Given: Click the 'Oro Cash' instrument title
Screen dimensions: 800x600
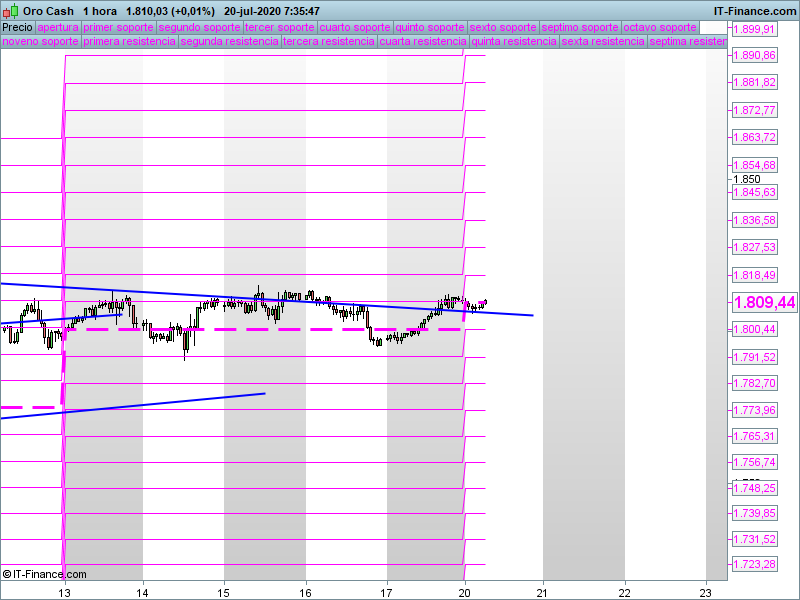Looking at the screenshot, I should pyautogui.click(x=49, y=11).
